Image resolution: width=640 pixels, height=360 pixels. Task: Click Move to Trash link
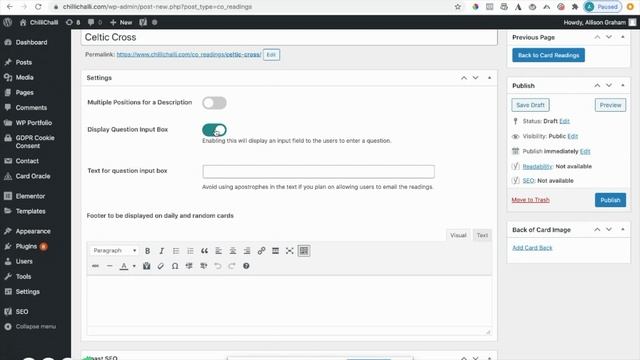pos(531,200)
